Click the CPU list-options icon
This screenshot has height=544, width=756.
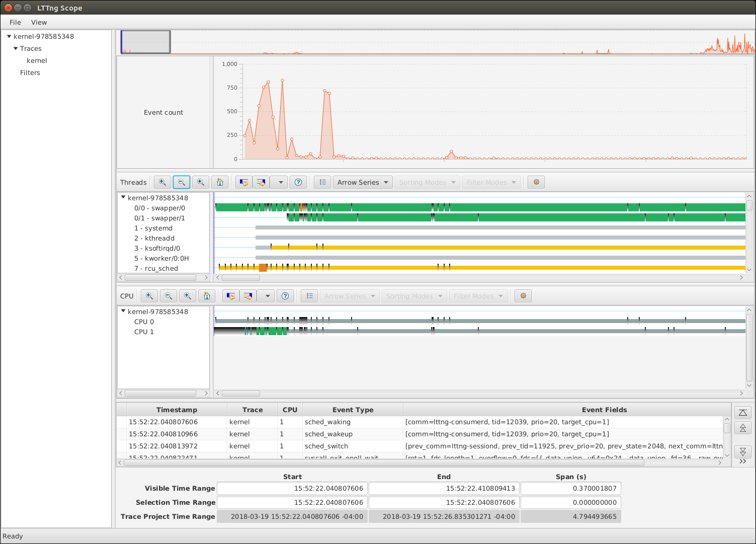click(x=309, y=296)
